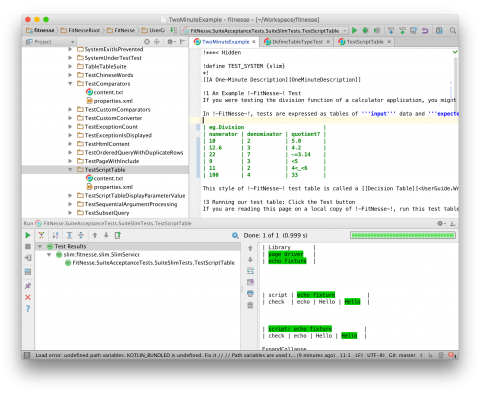This screenshot has width=480, height=396.
Task: Expand the TestSubsetQuery folder
Action: pyautogui.click(x=70, y=213)
